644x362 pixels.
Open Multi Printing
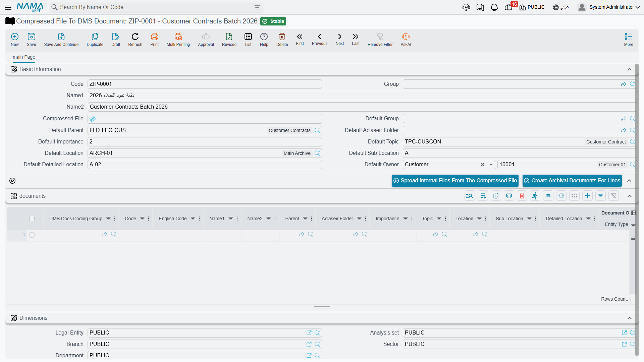point(178,40)
